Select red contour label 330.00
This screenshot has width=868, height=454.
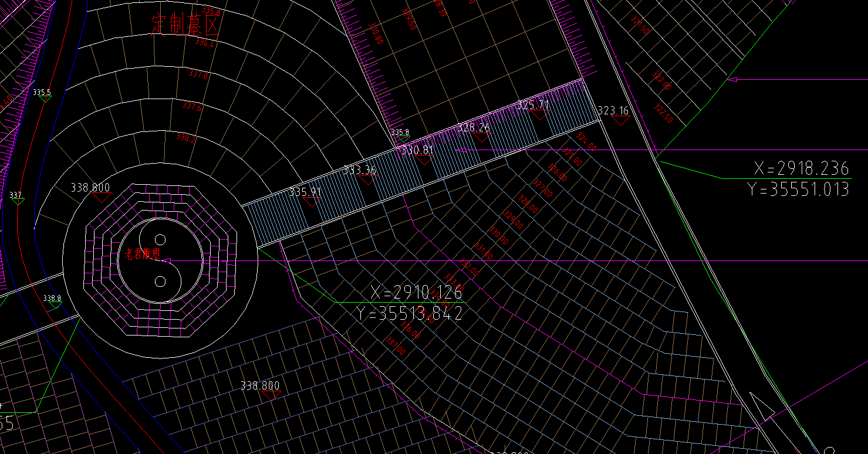499,236
